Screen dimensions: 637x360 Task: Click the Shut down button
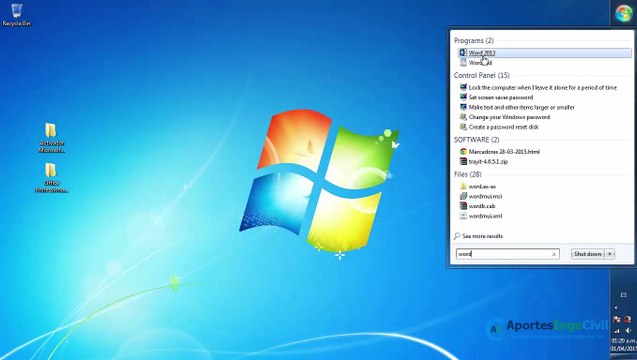tap(587, 254)
